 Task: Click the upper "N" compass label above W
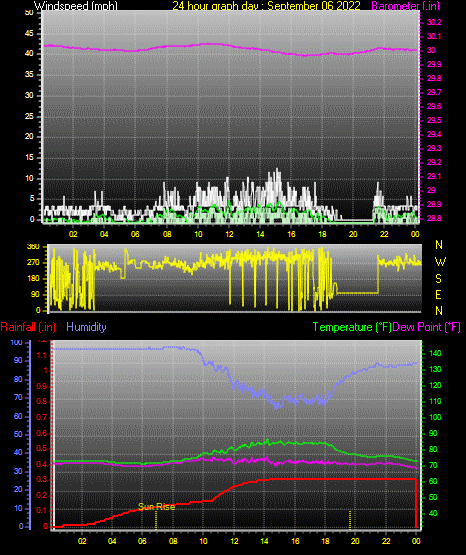tap(439, 245)
